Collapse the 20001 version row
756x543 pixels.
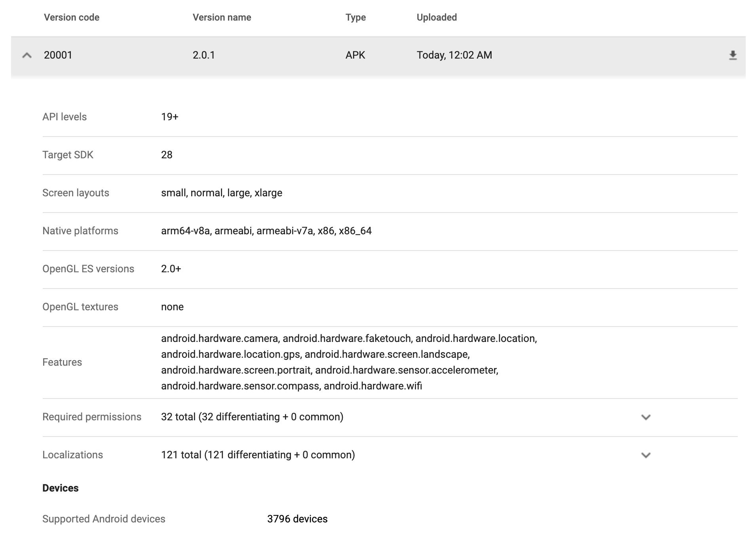coord(27,55)
